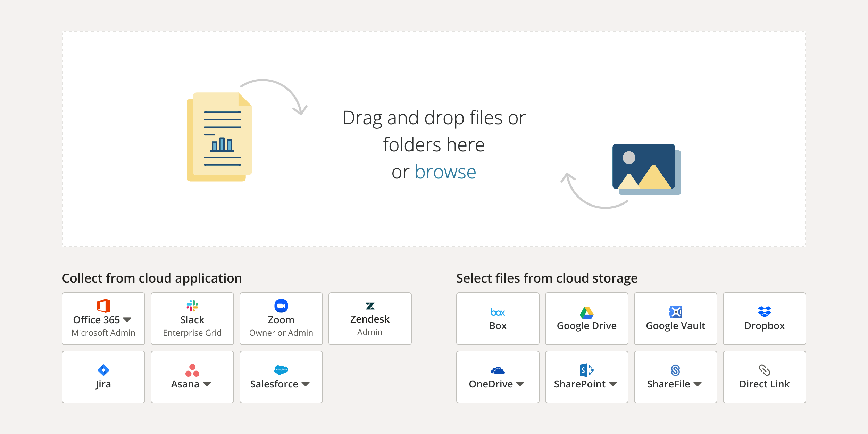Image resolution: width=868 pixels, height=434 pixels.
Task: Click the Zendesk logo icon
Action: click(x=370, y=306)
